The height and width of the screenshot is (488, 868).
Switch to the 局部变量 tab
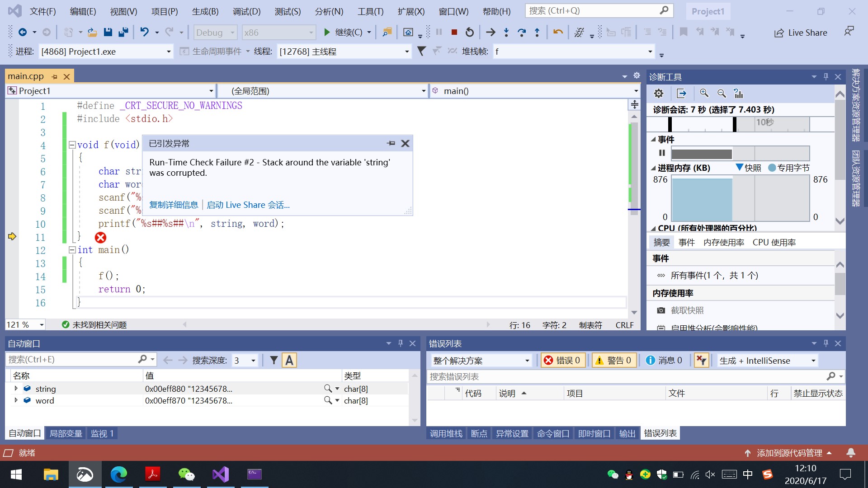[66, 433]
